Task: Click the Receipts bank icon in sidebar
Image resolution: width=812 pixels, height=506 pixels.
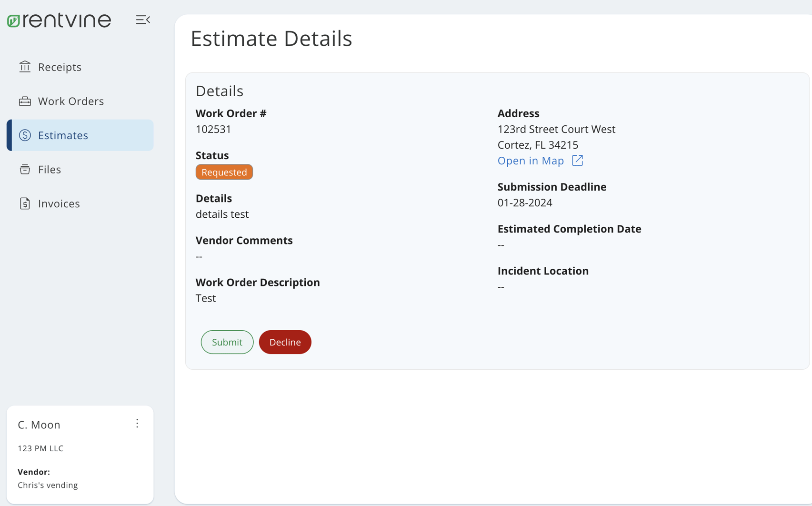Action: point(24,67)
